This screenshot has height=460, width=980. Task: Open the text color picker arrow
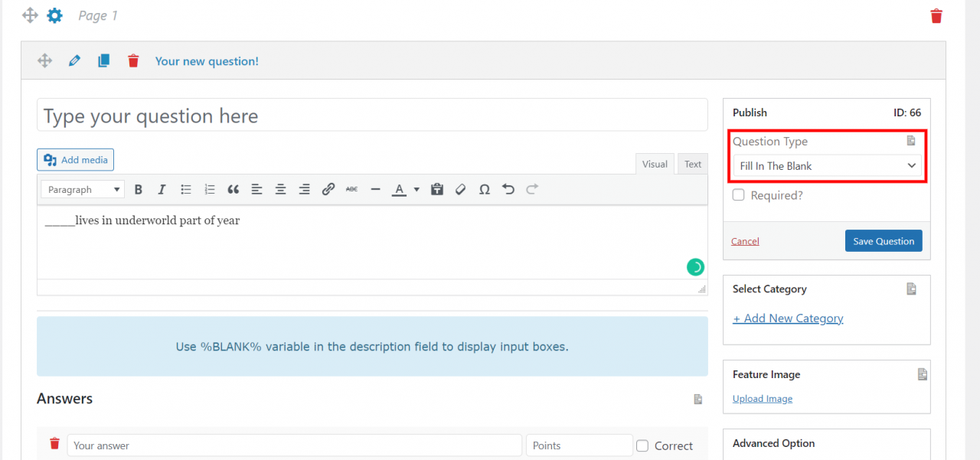tap(416, 190)
